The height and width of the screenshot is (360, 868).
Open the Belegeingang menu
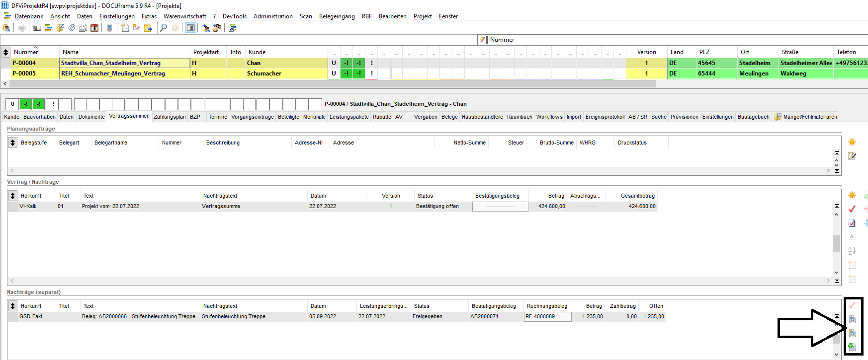point(337,16)
